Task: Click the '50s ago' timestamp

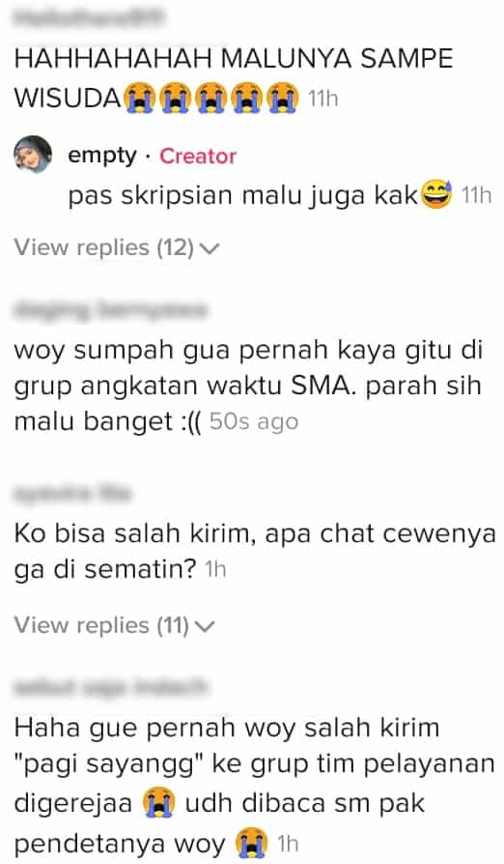Action: (254, 422)
